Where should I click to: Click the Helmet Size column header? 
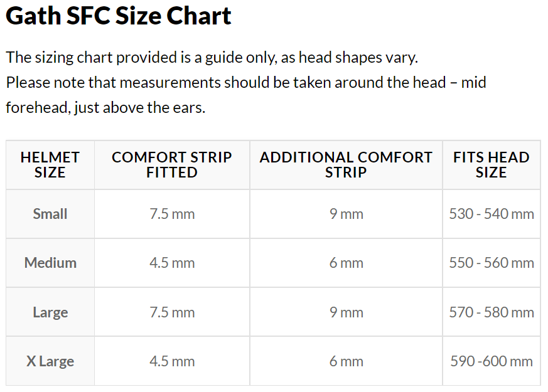point(50,165)
